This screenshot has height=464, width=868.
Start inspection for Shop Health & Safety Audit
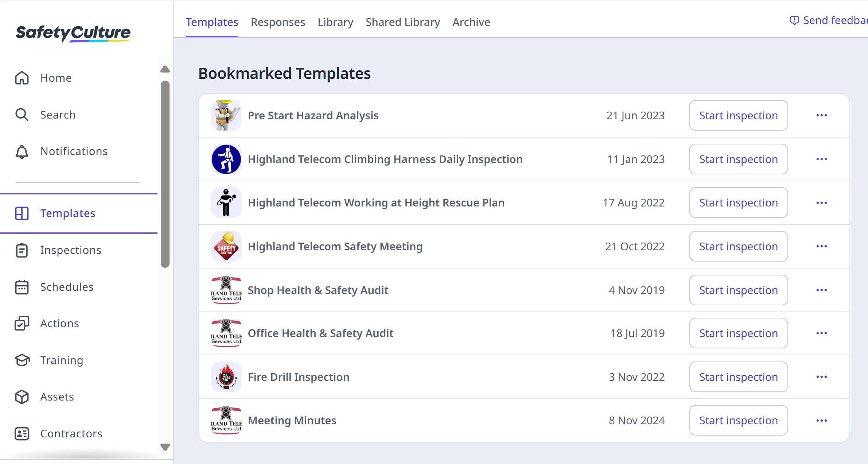coord(738,290)
